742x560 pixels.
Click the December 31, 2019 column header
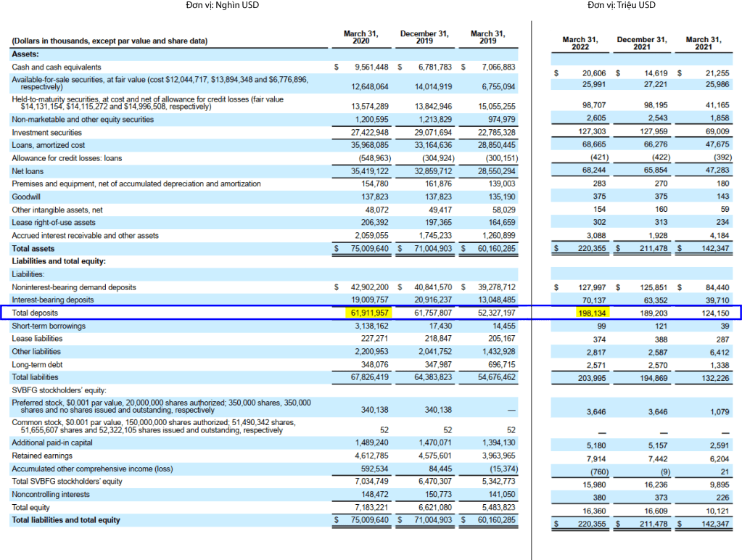click(x=424, y=37)
